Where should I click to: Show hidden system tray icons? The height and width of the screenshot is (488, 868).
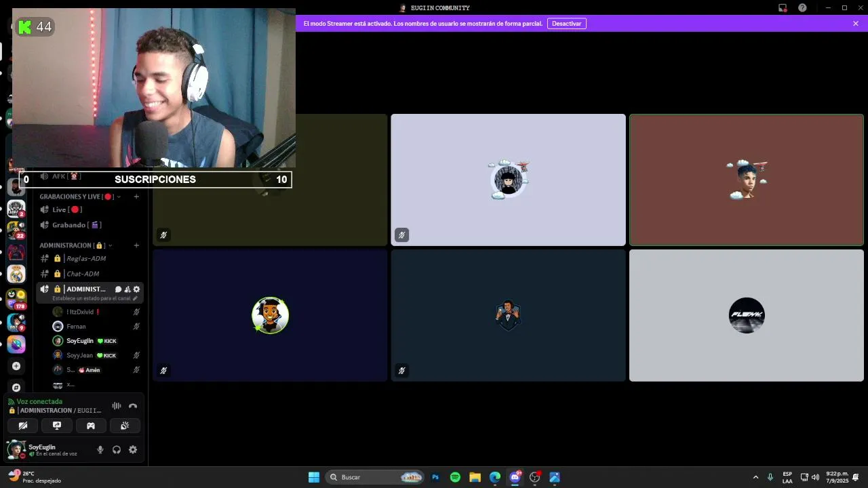point(755,477)
